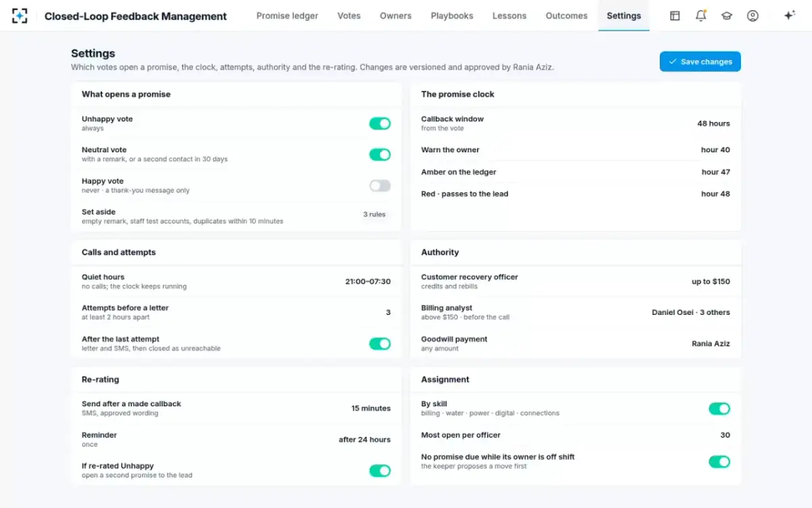The height and width of the screenshot is (508, 812).
Task: Click the app logo icon
Action: (20, 16)
